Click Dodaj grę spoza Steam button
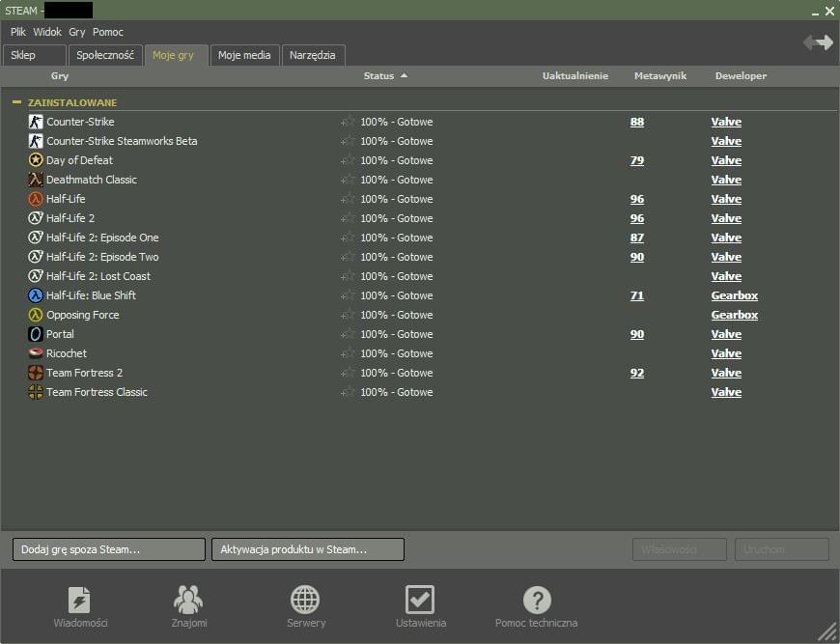Viewport: 840px width, 644px height. [x=109, y=549]
